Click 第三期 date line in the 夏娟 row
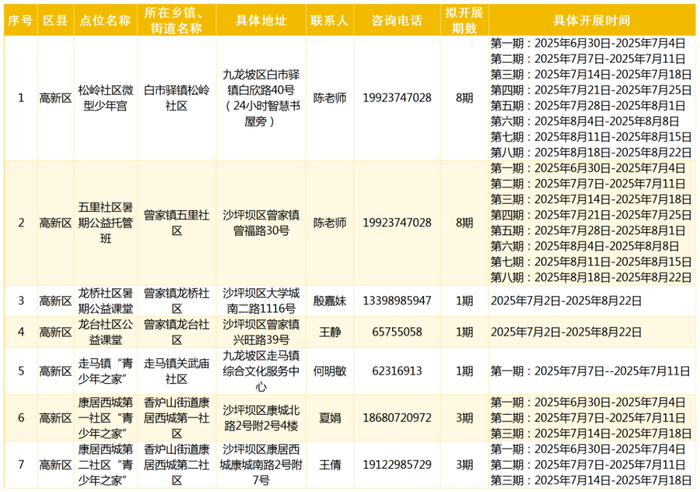The image size is (700, 492). click(x=591, y=434)
